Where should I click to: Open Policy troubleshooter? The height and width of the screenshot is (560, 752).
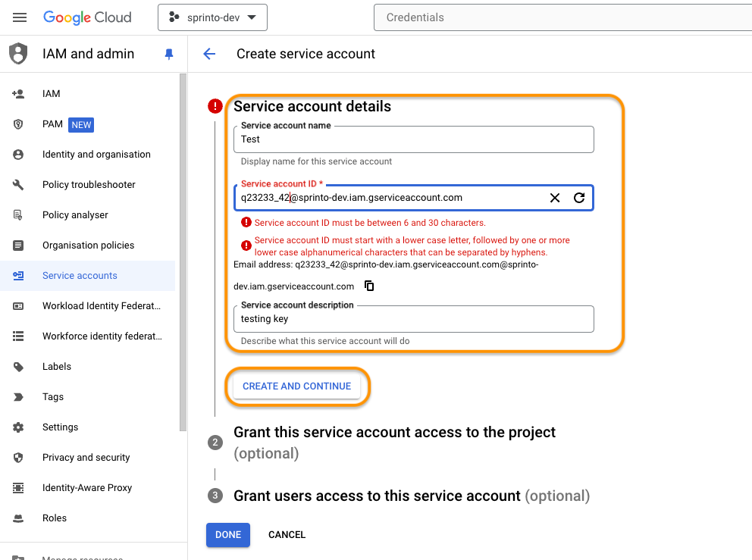pyautogui.click(x=88, y=185)
